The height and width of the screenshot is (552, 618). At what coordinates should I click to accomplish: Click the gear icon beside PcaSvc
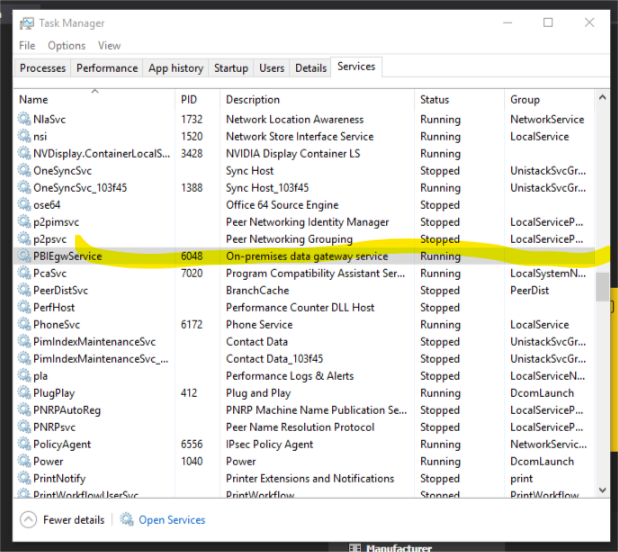click(x=24, y=273)
